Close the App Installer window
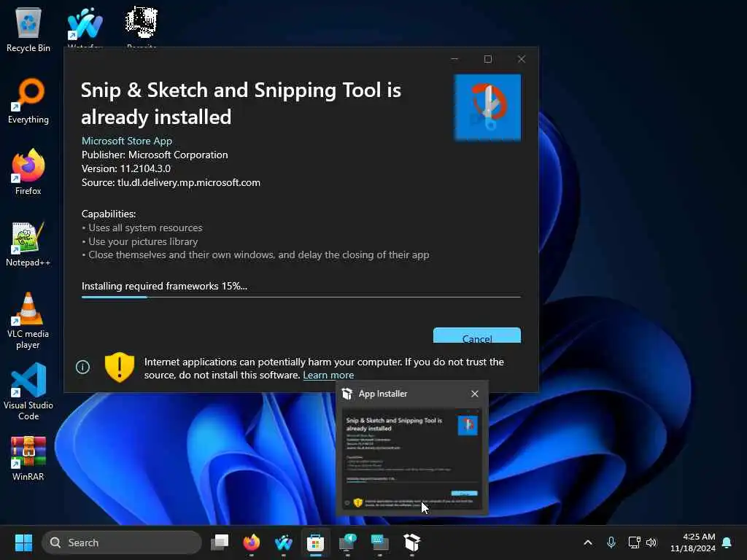This screenshot has width=747, height=560. click(521, 59)
